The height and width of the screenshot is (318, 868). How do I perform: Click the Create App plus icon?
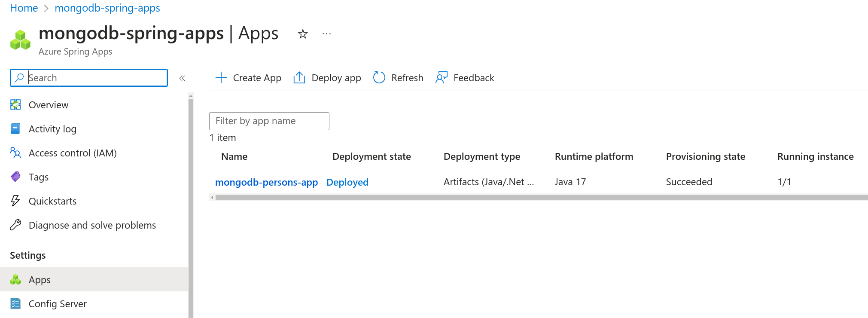221,78
